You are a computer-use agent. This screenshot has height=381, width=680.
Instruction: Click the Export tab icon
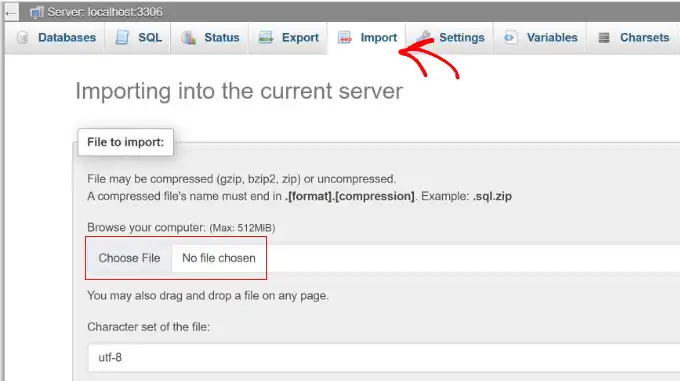pos(266,38)
